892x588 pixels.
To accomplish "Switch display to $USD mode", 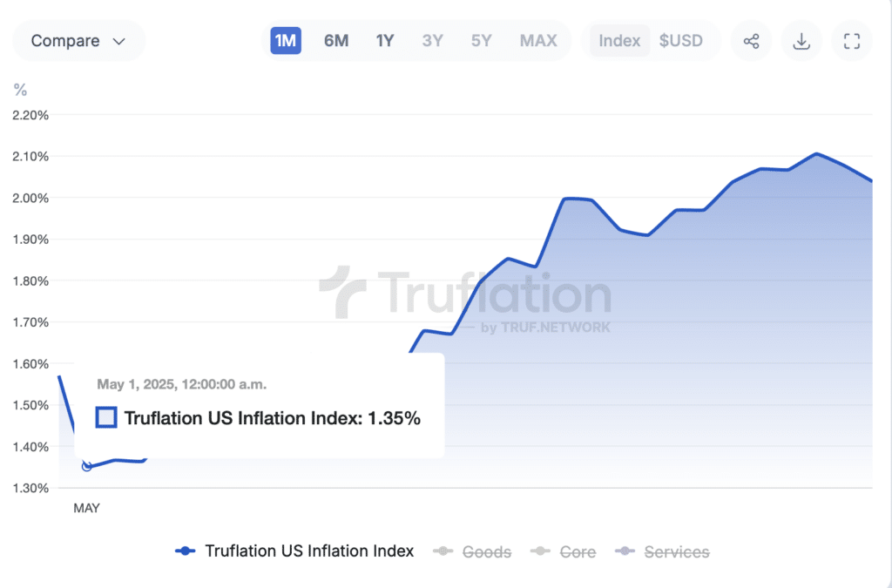I will pos(680,41).
